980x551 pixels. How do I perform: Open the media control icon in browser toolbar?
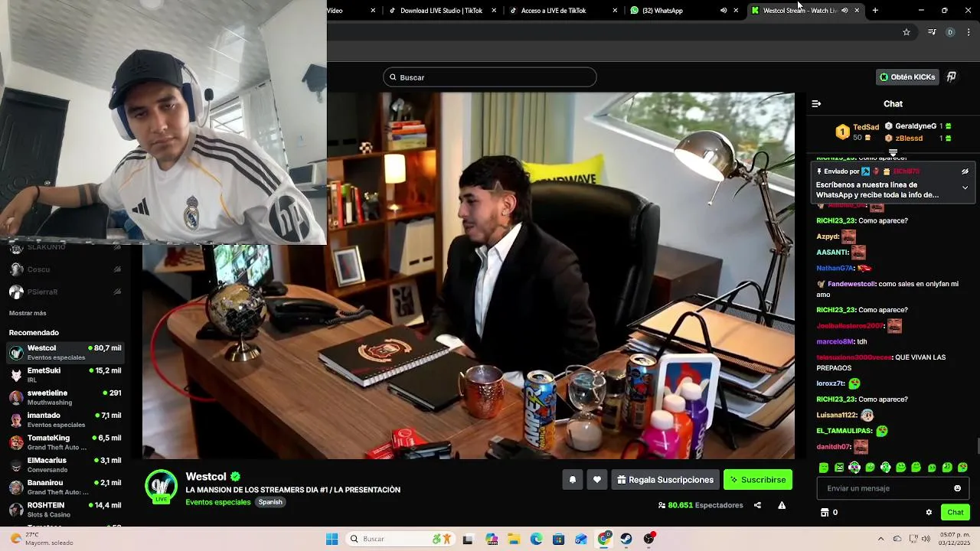pyautogui.click(x=932, y=32)
